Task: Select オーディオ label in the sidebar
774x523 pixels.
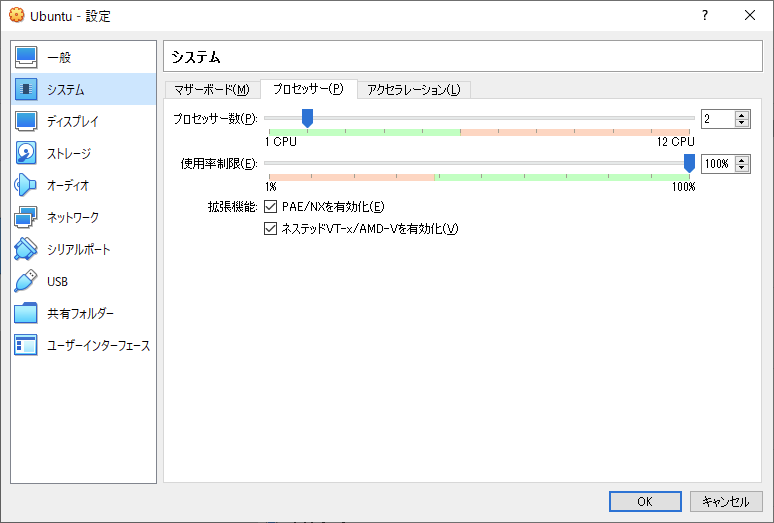Action: pos(68,186)
